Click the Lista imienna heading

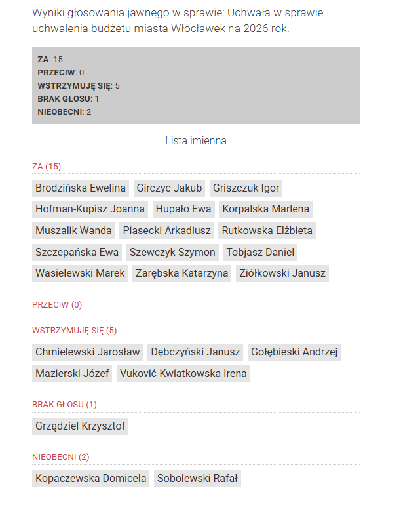pos(196,141)
